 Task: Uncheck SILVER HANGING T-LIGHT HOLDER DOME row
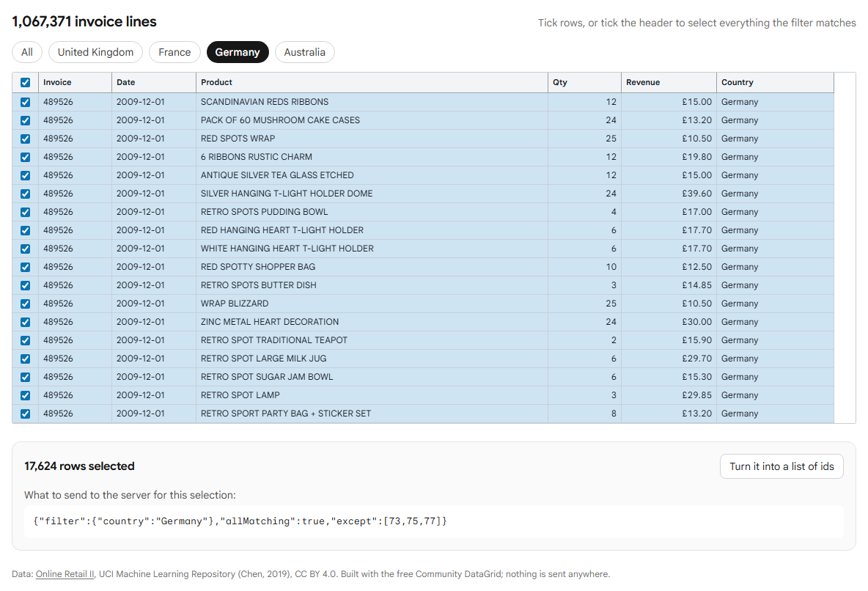click(x=25, y=194)
